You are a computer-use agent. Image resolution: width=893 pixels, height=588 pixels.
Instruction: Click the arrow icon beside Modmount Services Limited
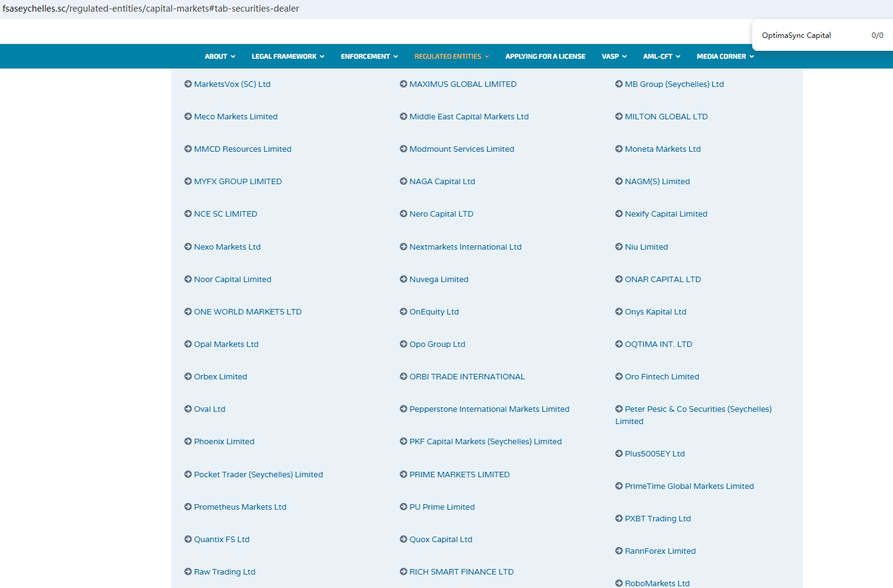click(403, 149)
